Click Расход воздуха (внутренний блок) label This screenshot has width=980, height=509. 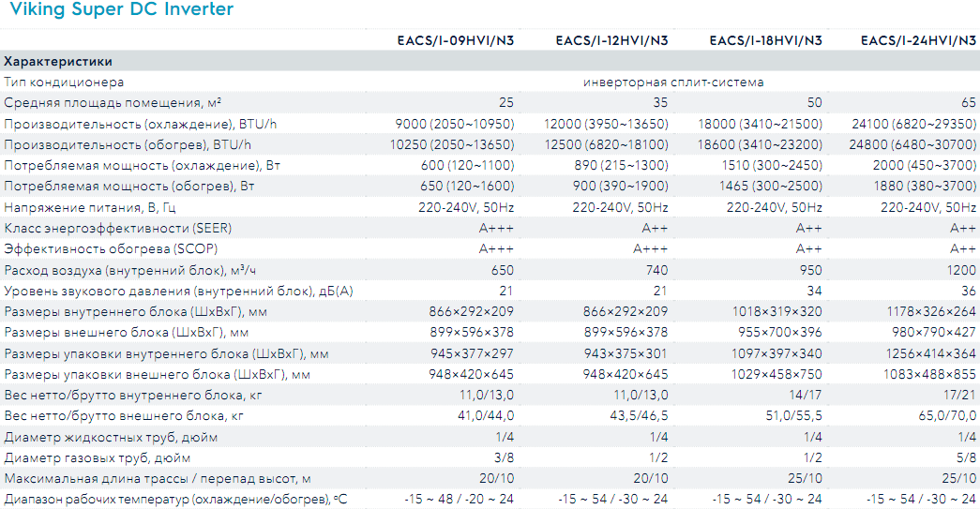(130, 270)
